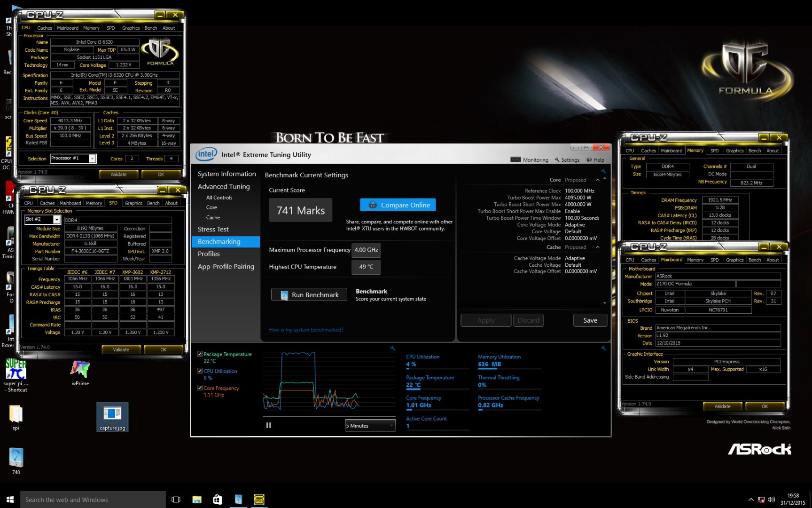Screen dimensions: 812x508
Task: Switch to Graphics tab in SPD CPU-Z window
Action: pos(133,203)
